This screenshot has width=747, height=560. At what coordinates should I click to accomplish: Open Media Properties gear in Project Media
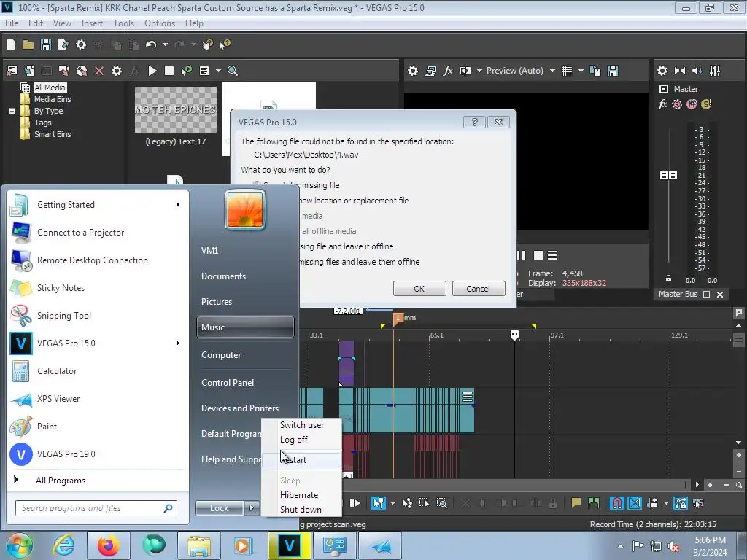[116, 71]
